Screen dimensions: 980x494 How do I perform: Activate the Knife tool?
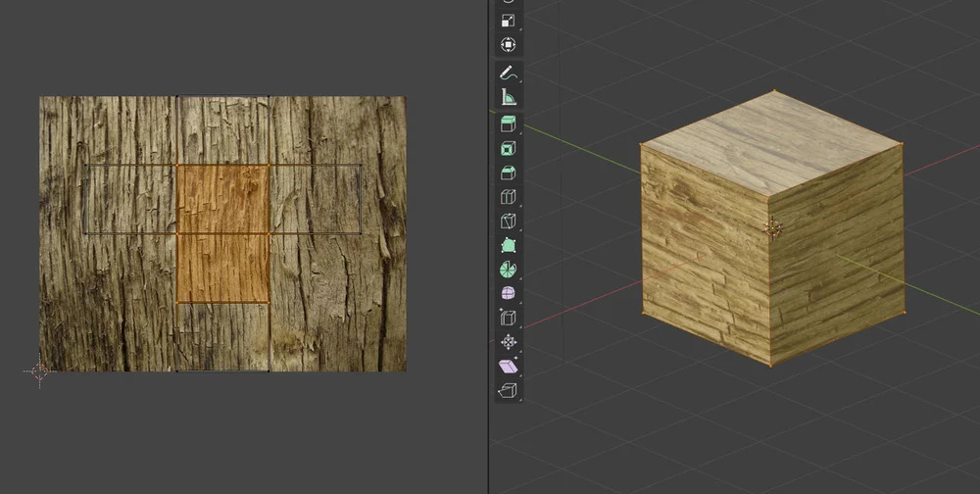[509, 222]
